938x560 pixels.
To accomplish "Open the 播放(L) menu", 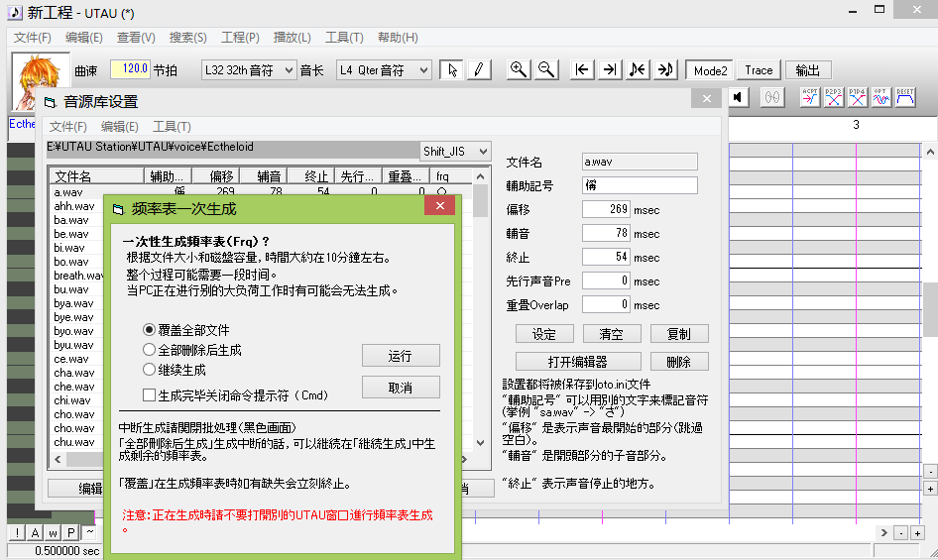I will 292,37.
